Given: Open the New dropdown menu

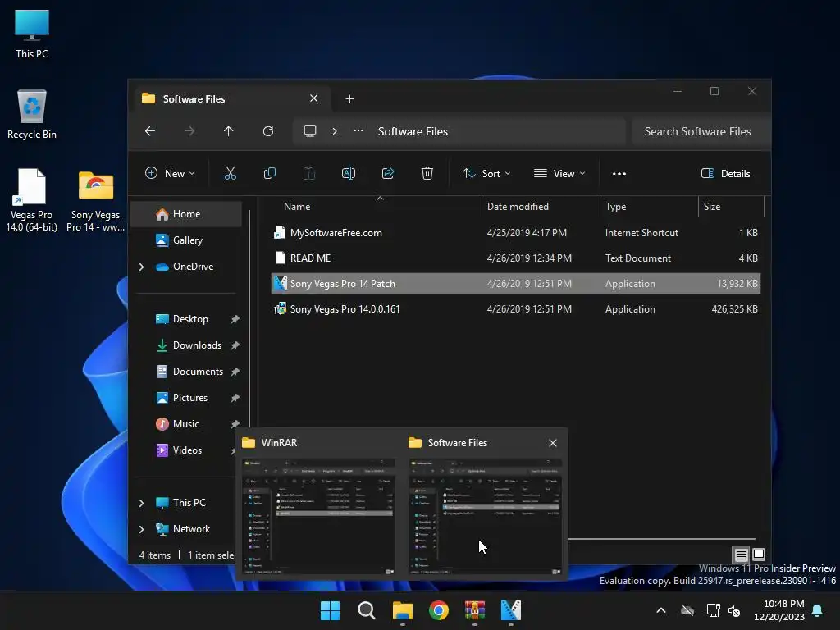Looking at the screenshot, I should tap(171, 174).
